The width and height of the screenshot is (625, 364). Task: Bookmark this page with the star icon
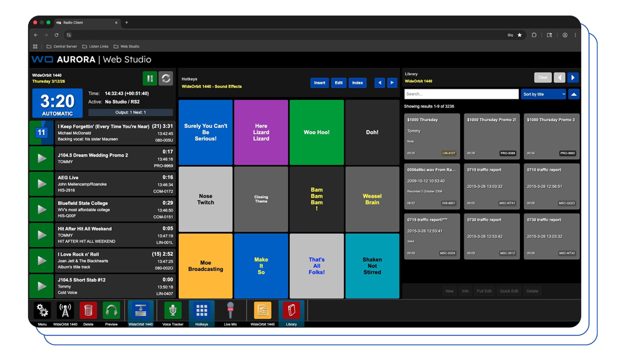(x=520, y=35)
